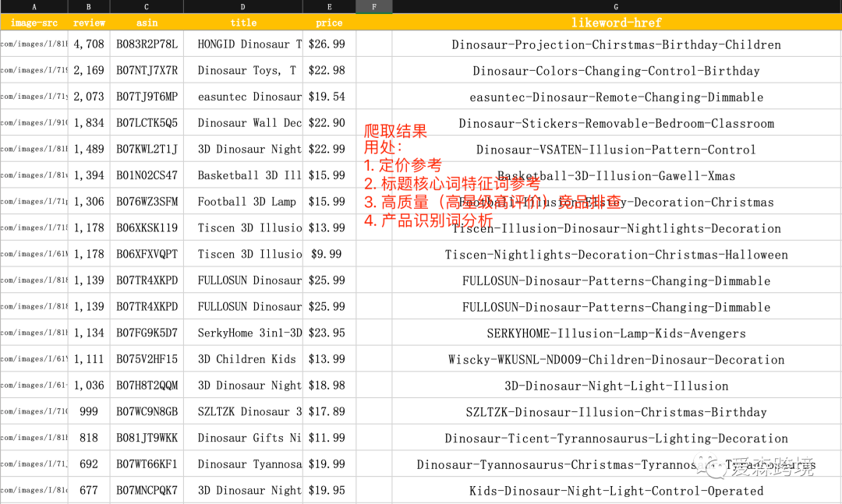Select cell Kids-Dinosaur-Night-Light-Control-Operated
Viewport: 842px width, 504px height.
tap(617, 491)
